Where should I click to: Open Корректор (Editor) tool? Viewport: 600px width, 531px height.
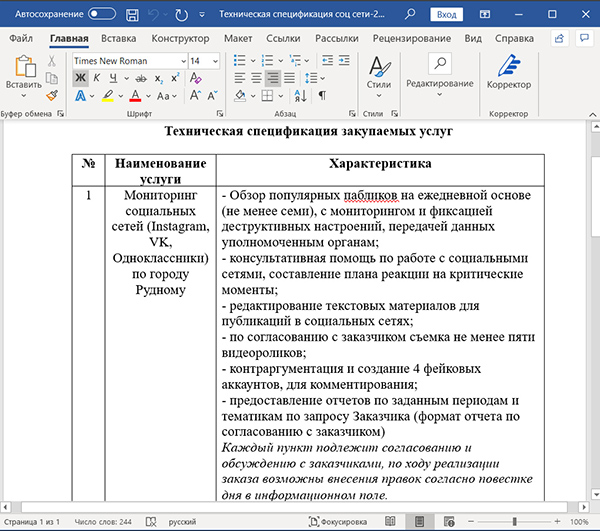click(x=509, y=72)
